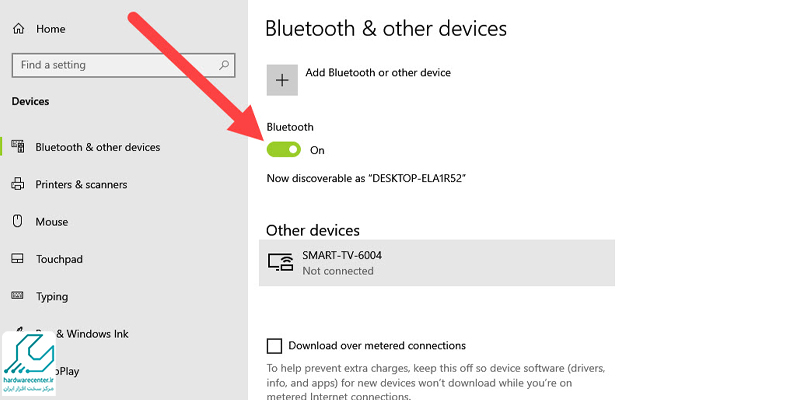Click the SMART-TV-6004 device icon
The image size is (800, 400).
point(281,262)
